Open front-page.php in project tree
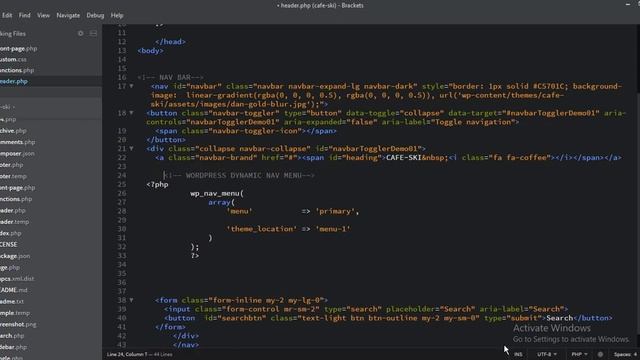The image size is (640, 360). click(18, 188)
